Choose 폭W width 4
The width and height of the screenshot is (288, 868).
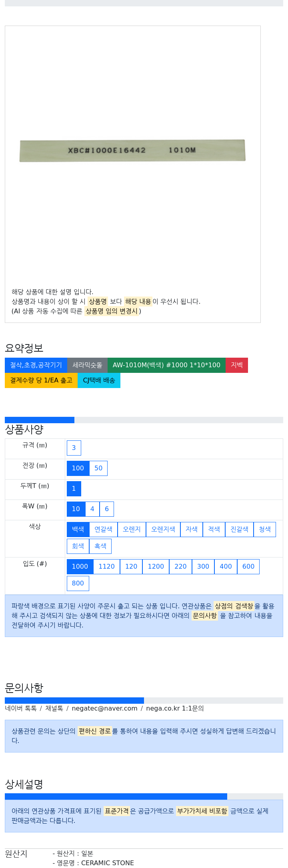click(x=92, y=509)
